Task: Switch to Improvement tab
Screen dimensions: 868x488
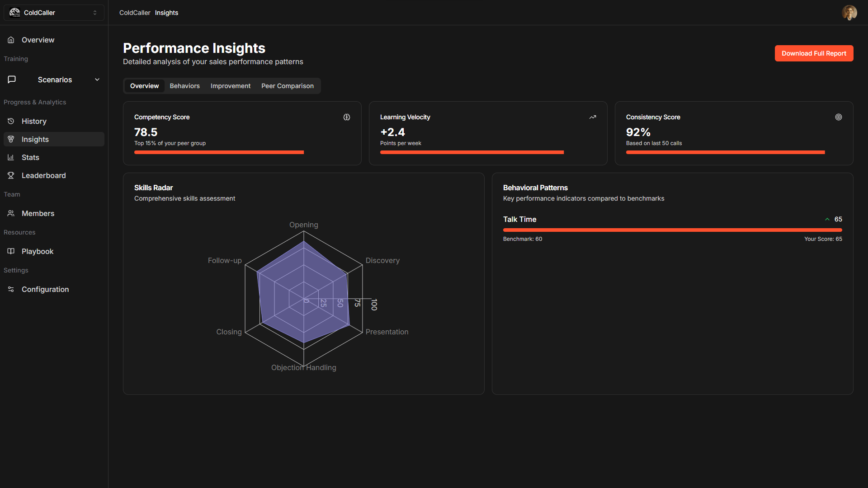Action: point(231,85)
